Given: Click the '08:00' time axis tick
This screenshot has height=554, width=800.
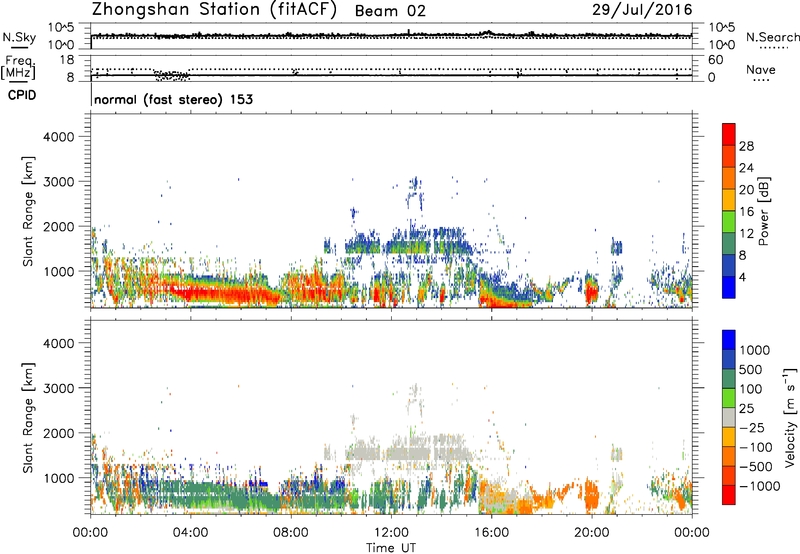Looking at the screenshot, I should coord(291,533).
